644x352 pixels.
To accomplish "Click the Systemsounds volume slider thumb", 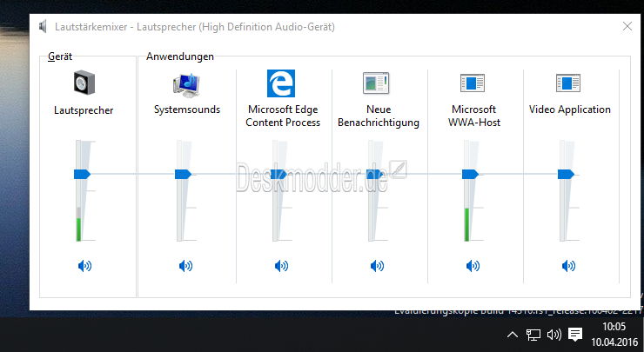I will click(x=183, y=175).
